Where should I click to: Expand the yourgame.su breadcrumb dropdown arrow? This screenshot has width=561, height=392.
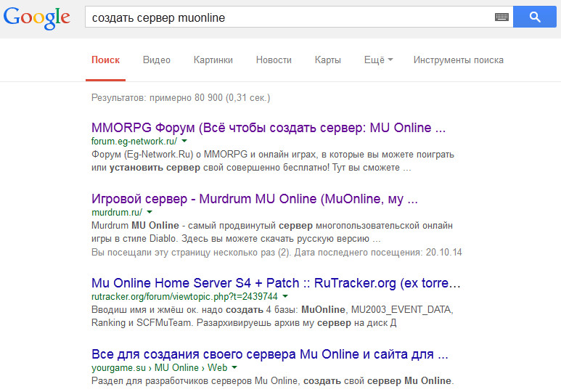pos(234,367)
